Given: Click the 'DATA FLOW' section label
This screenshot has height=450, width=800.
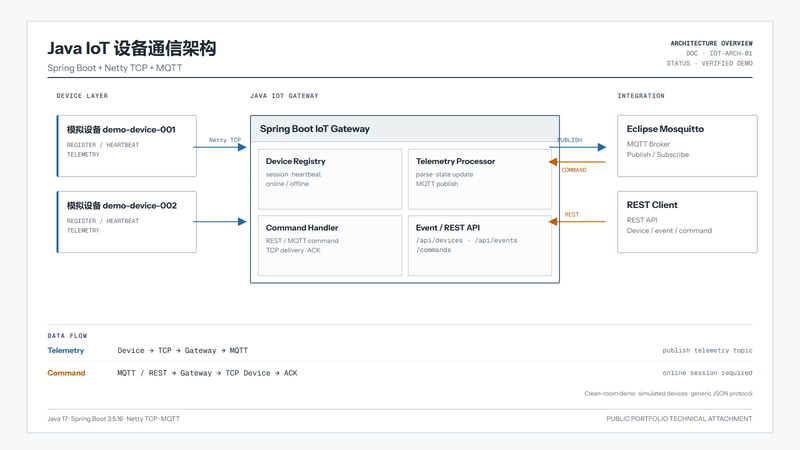Looking at the screenshot, I should coord(67,336).
